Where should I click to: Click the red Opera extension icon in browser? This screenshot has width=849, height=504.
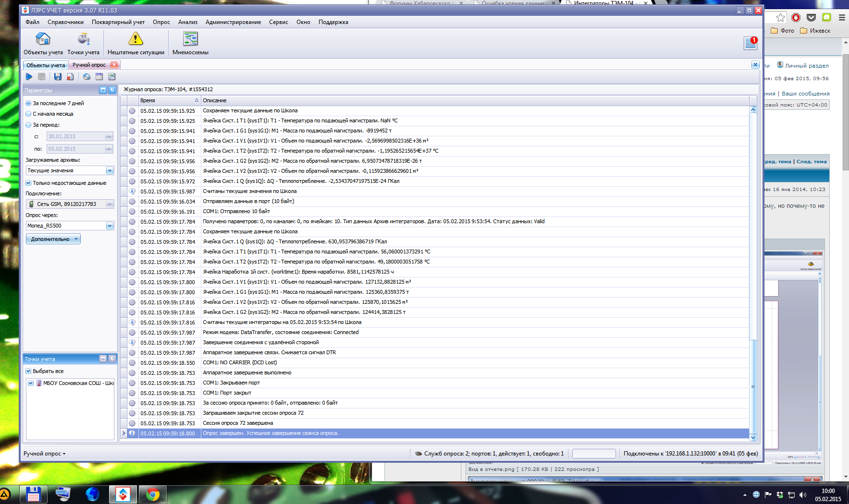click(x=796, y=18)
